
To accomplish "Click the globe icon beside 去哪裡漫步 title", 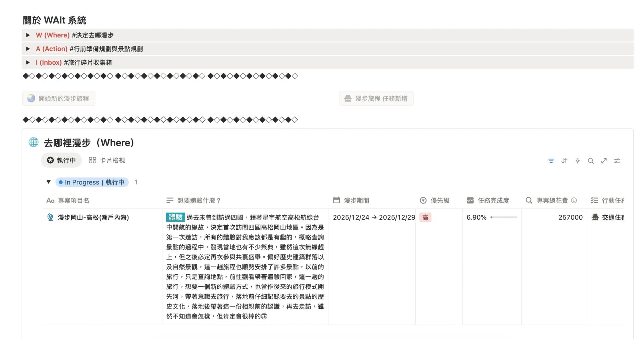I will click(x=34, y=143).
